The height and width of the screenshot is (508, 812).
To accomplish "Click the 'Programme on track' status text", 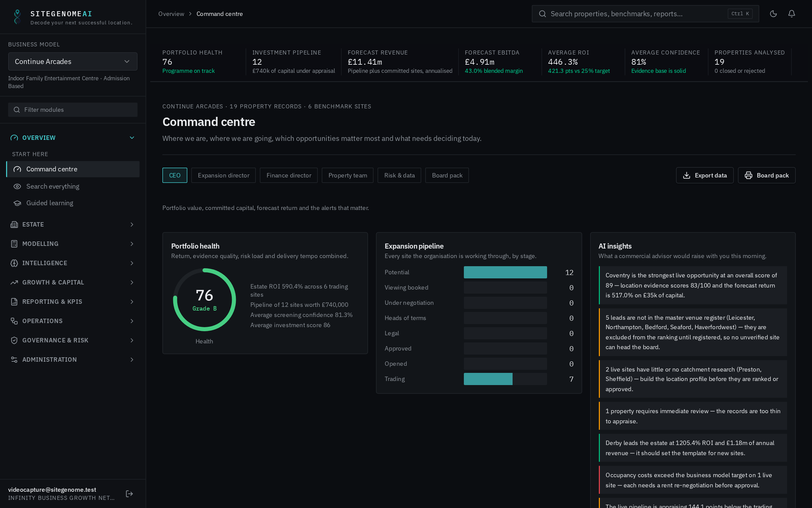I will [x=188, y=71].
